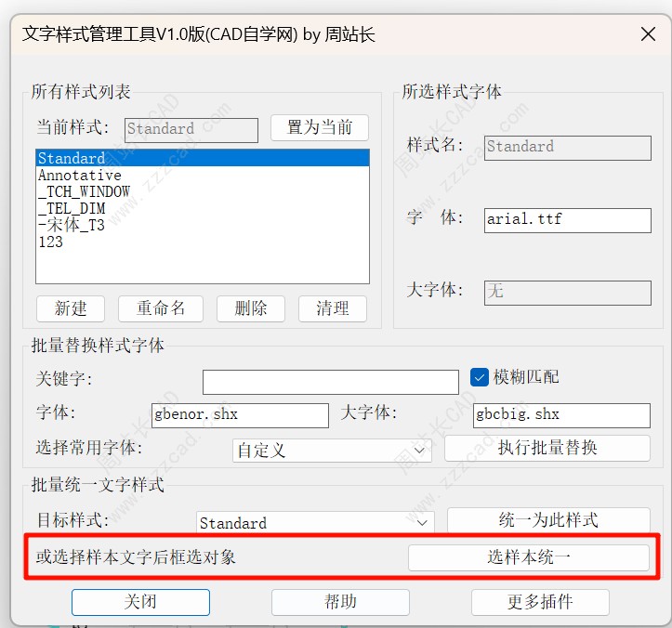Open the 选择常用字体 dropdown
Screen dimensions: 672x628
[x=332, y=451]
